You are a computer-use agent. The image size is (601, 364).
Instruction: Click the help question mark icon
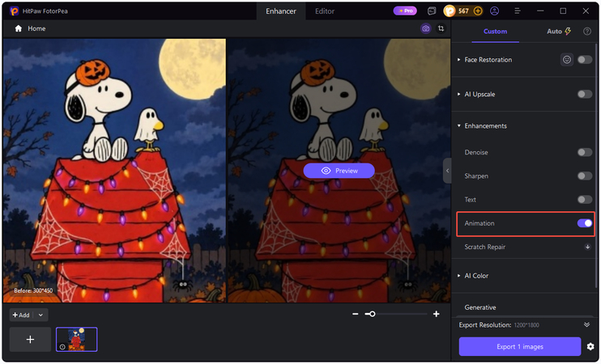[x=586, y=32]
